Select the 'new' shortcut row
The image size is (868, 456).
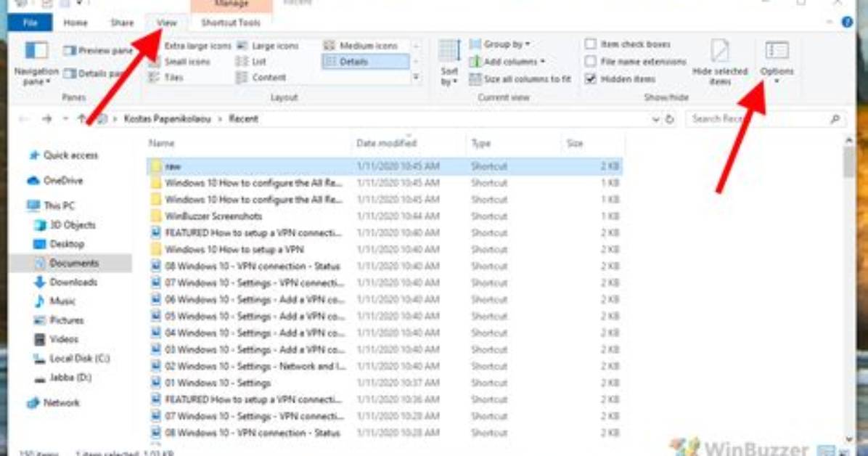pos(385,166)
